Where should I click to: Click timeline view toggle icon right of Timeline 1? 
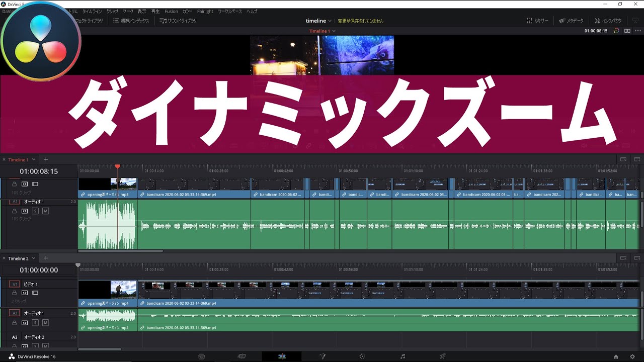pyautogui.click(x=623, y=160)
